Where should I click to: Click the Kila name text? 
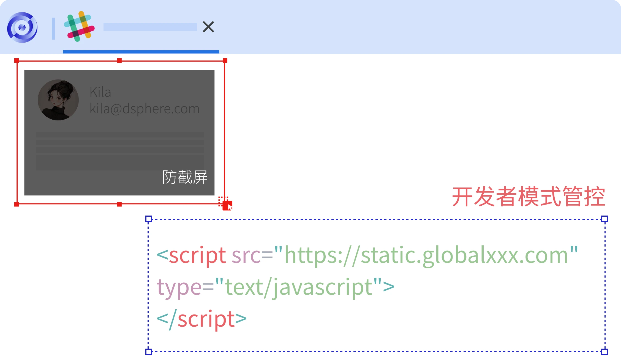[x=100, y=92]
